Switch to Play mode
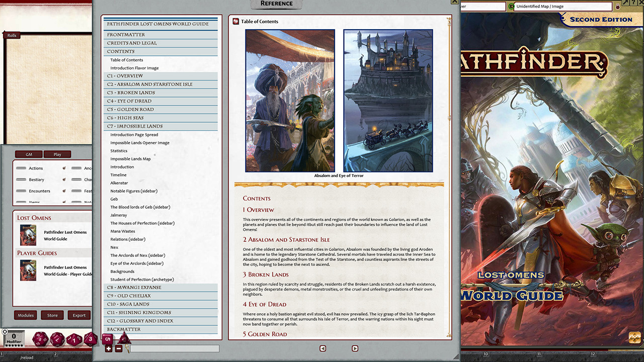The image size is (644, 362). (x=57, y=154)
